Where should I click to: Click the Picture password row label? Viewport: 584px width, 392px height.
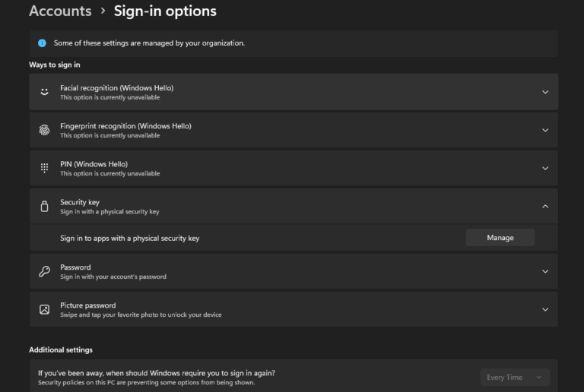87,305
